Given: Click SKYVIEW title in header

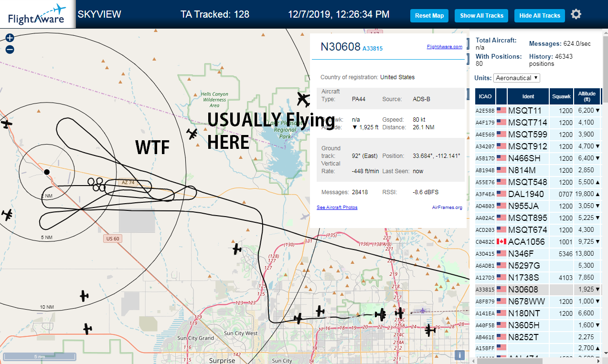Looking at the screenshot, I should pyautogui.click(x=99, y=14).
